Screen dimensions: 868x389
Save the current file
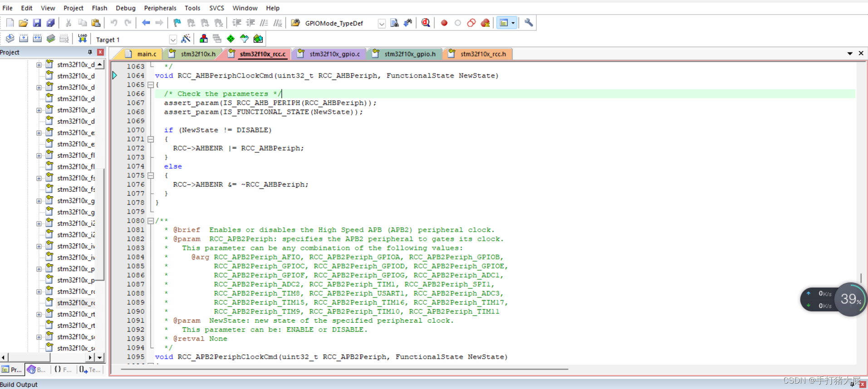pos(37,23)
